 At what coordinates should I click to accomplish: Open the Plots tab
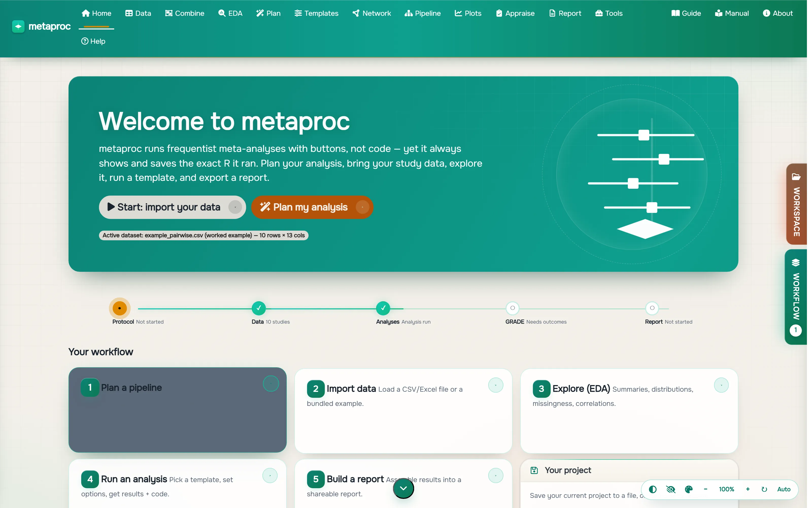468,13
